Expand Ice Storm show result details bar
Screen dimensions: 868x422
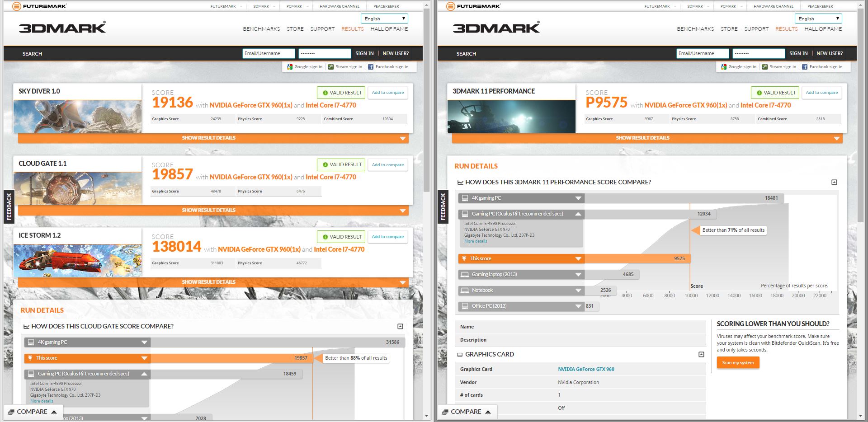(x=213, y=282)
